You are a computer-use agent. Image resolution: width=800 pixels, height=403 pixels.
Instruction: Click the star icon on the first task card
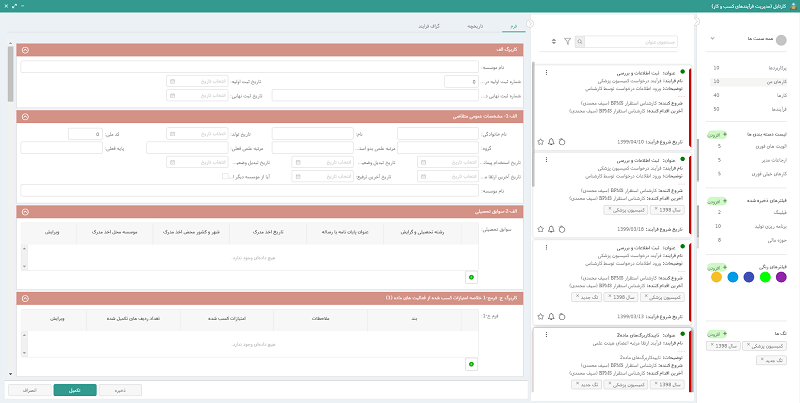pyautogui.click(x=541, y=142)
